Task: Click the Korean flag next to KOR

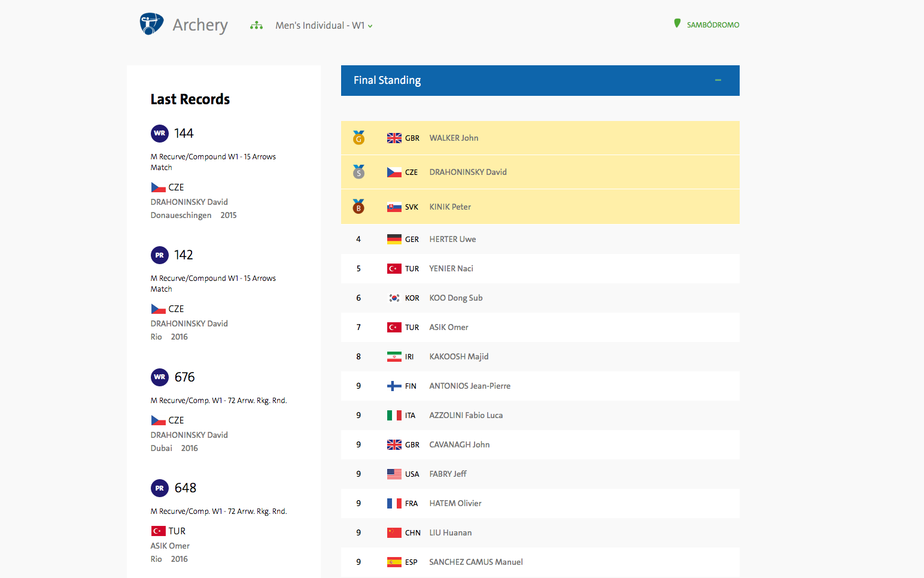Action: (x=394, y=298)
